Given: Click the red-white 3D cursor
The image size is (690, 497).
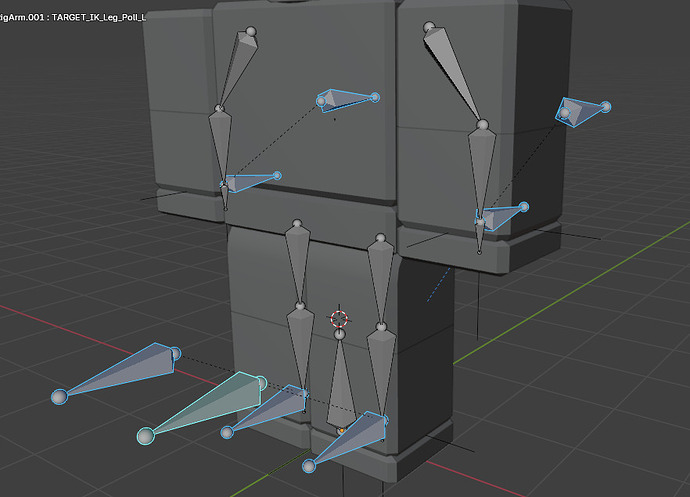Looking at the screenshot, I should pyautogui.click(x=339, y=318).
